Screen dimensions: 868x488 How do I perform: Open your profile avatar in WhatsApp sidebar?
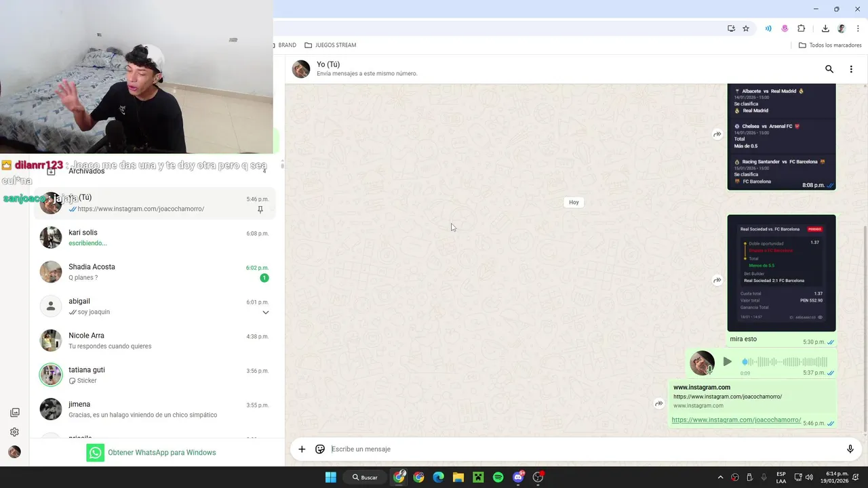[x=14, y=452]
